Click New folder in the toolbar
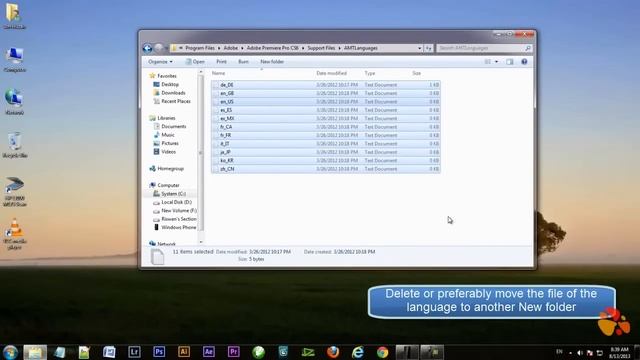The width and height of the screenshot is (640, 360). [x=272, y=62]
